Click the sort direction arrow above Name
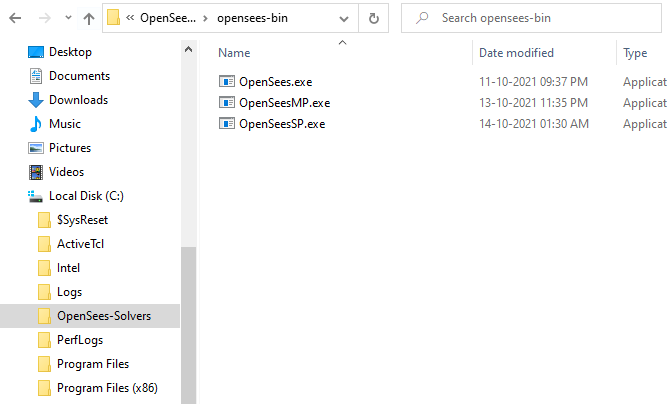The width and height of the screenshot is (667, 404). click(342, 43)
